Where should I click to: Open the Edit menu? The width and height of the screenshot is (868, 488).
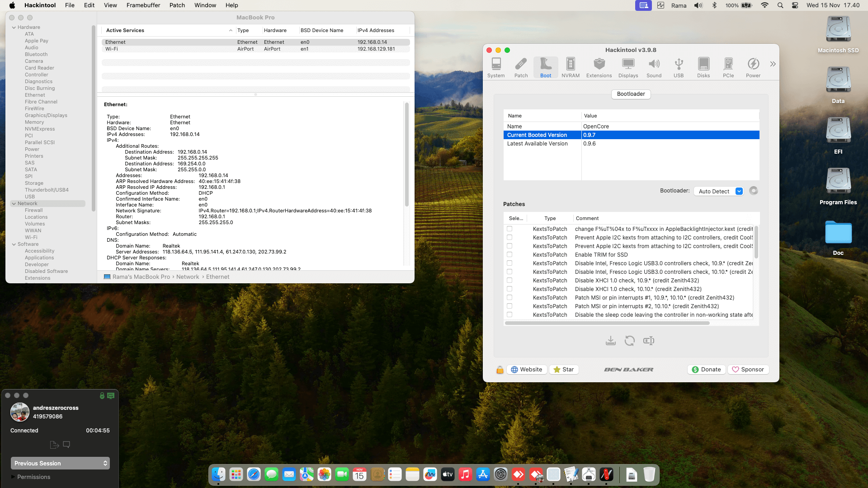coord(89,5)
